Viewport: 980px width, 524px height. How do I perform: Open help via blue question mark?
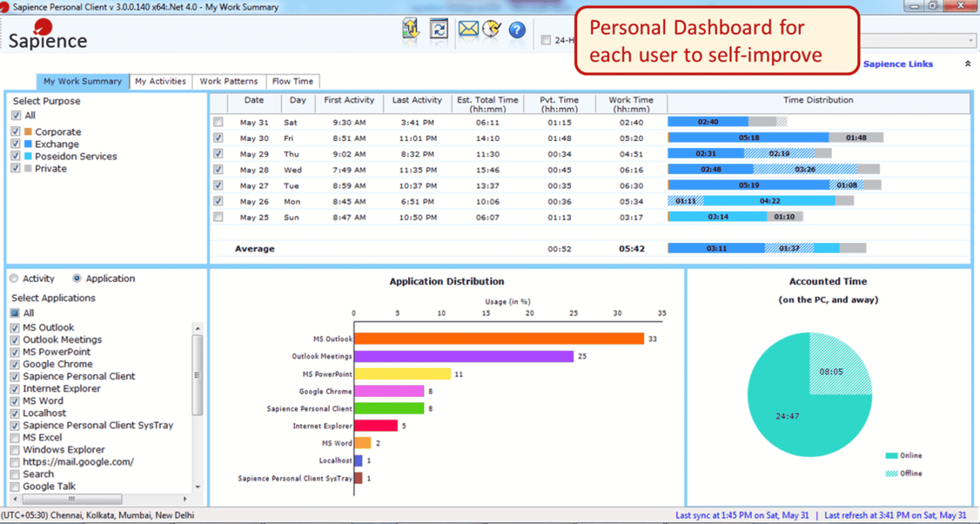click(x=516, y=30)
